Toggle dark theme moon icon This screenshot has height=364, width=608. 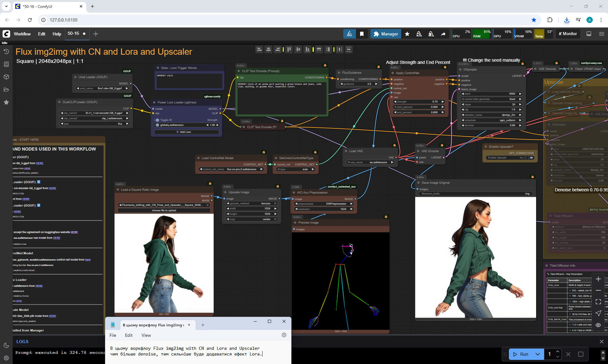[x=6, y=345]
